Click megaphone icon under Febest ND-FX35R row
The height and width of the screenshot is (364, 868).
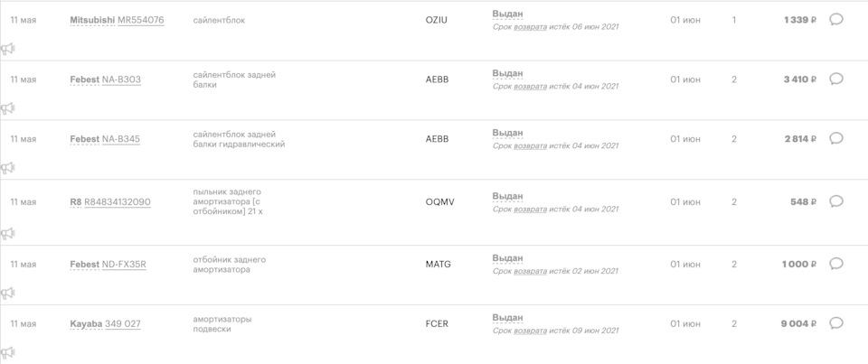pos(8,293)
